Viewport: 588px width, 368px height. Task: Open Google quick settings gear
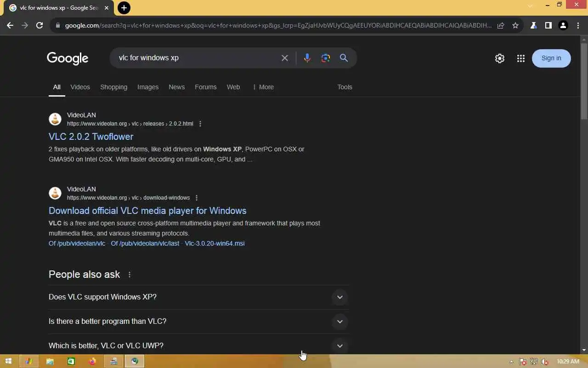[500, 58]
